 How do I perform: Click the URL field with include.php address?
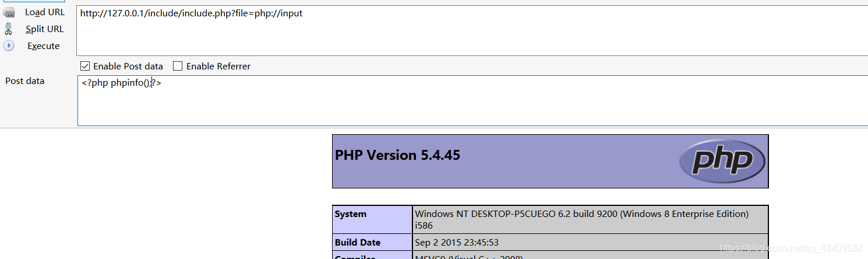[472, 30]
